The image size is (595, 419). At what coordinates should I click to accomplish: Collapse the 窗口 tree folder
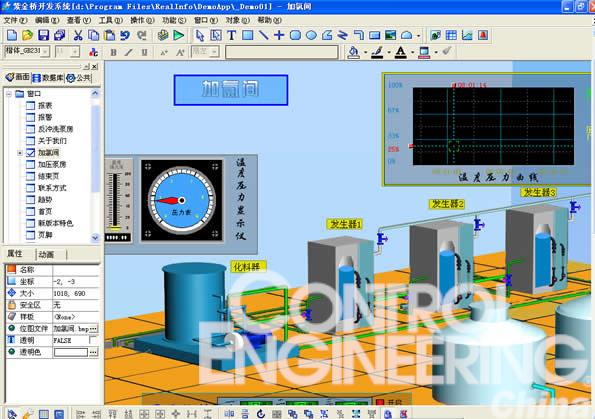click(9, 94)
